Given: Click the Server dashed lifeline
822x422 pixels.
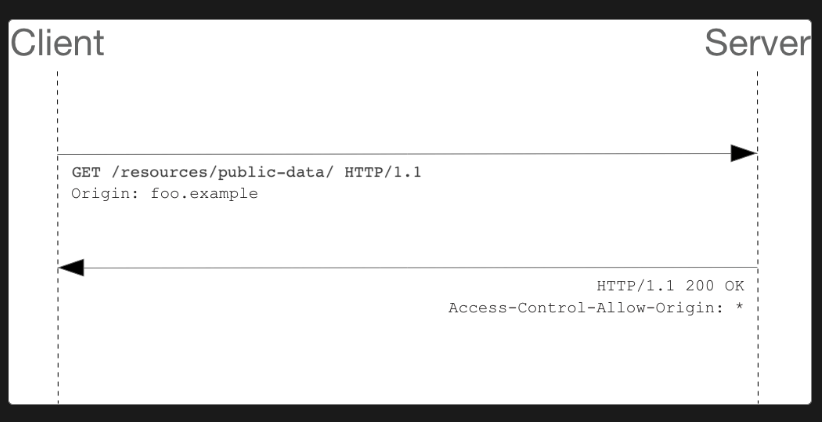Looking at the screenshot, I should (x=758, y=237).
